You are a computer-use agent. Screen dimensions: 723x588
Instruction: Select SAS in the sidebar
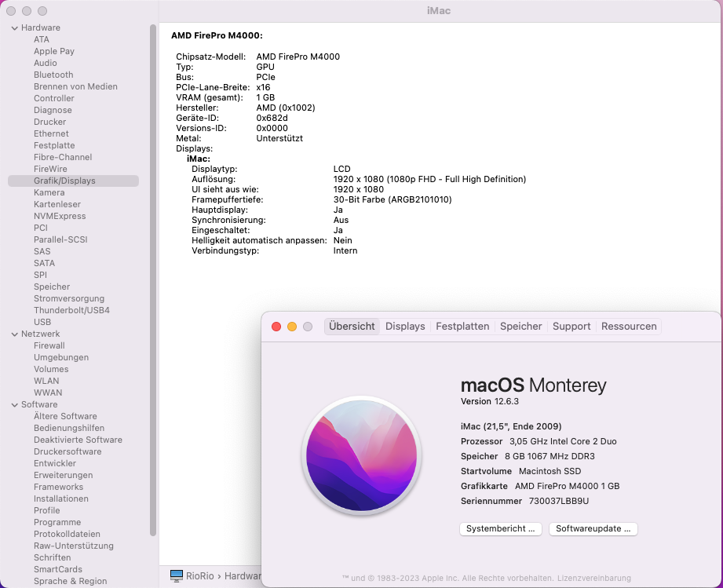click(42, 251)
